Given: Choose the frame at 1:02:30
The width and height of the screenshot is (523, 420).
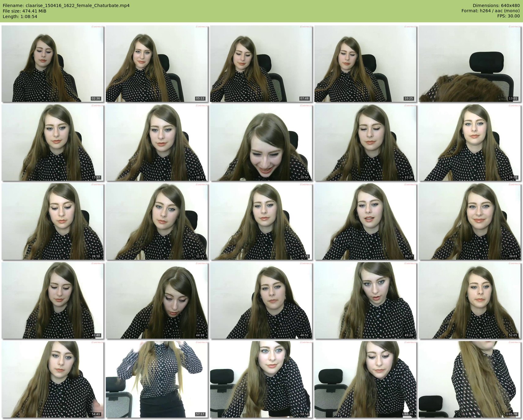Looking at the screenshot, I should (365, 379).
